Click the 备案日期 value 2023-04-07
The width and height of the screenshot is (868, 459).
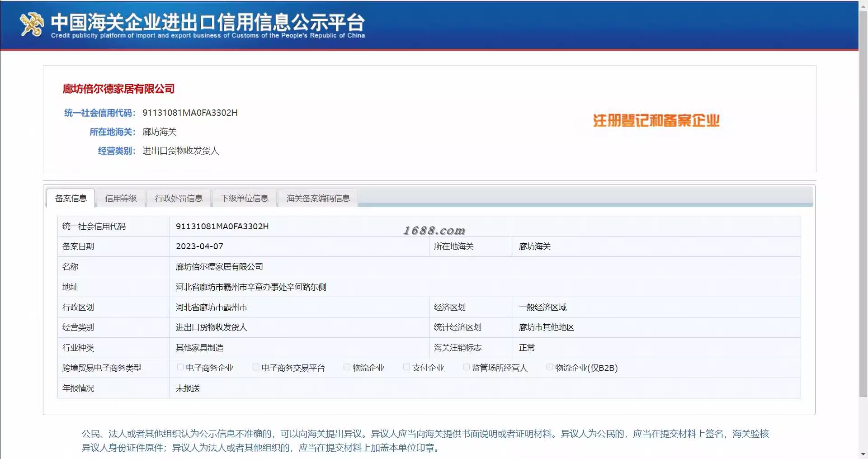tap(199, 246)
